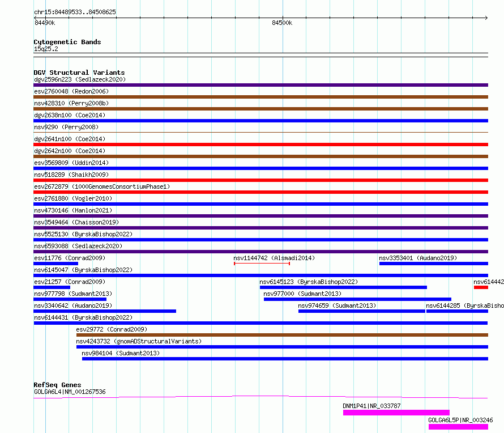The width and height of the screenshot is (504, 433).
Task: Select the nsv1144742 (Alsmadi2014) red interval marker
Action: tap(262, 264)
